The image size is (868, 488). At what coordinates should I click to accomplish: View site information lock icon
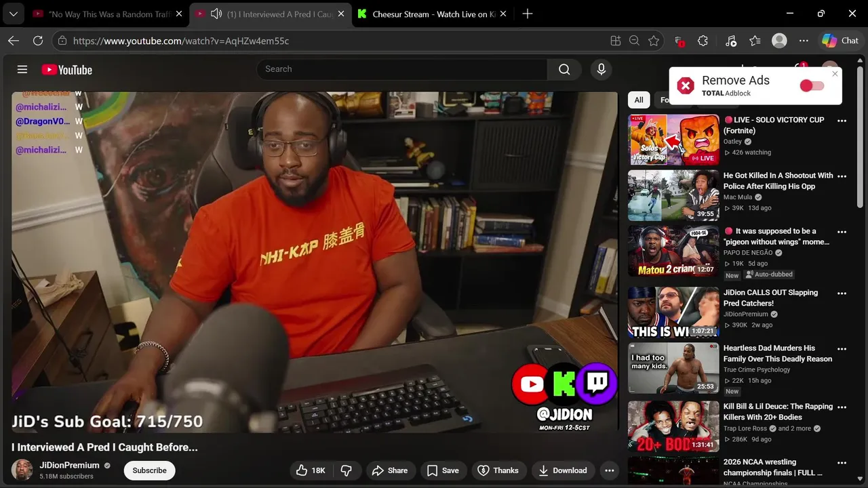click(x=62, y=41)
